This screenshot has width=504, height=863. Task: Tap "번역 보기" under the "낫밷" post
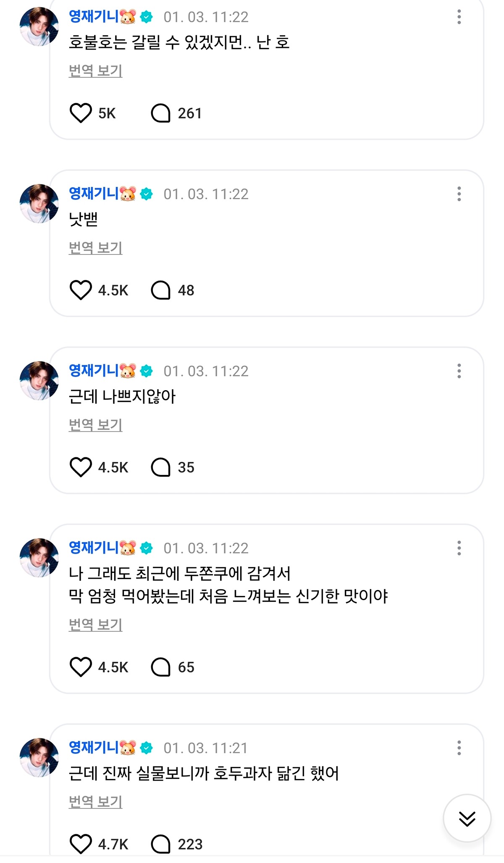(95, 248)
